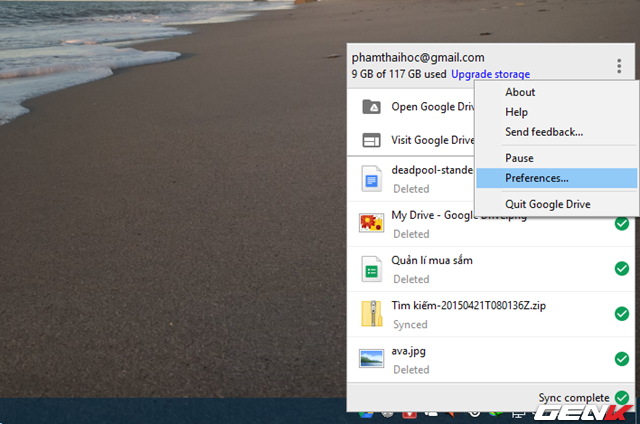Click the My Drive image file icon

tap(371, 224)
